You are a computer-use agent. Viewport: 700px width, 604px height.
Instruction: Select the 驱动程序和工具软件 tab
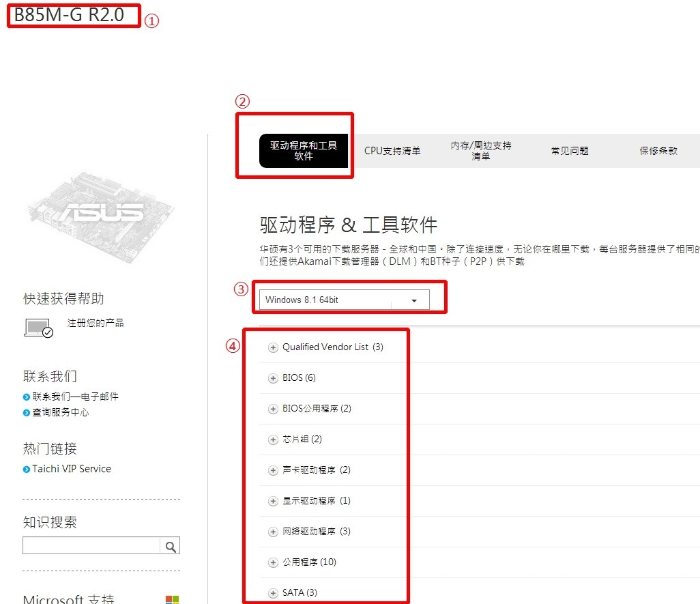(x=304, y=151)
